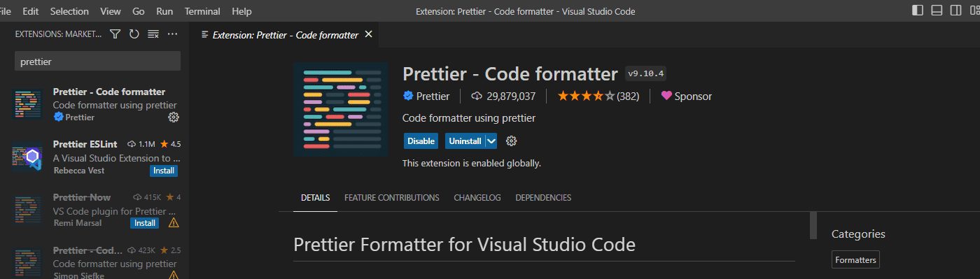
Task: Customize layout icon in title bar
Action: point(974,10)
